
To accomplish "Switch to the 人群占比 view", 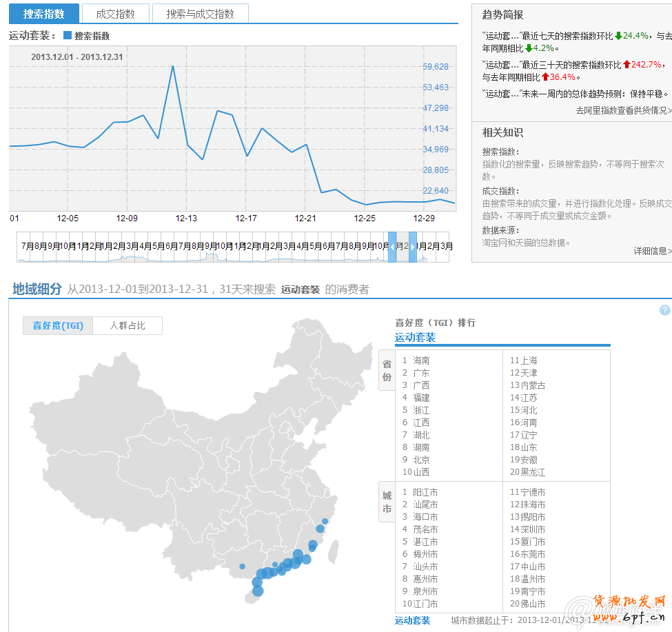I will pos(128,326).
